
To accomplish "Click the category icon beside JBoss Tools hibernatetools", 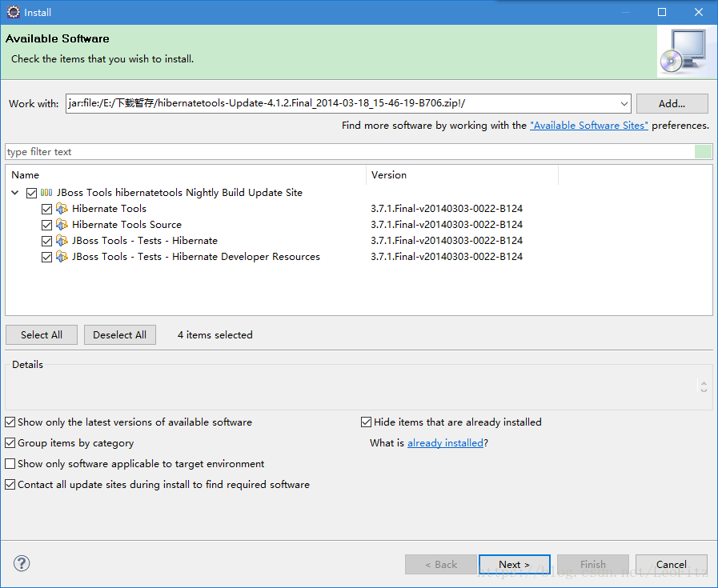I will [46, 193].
